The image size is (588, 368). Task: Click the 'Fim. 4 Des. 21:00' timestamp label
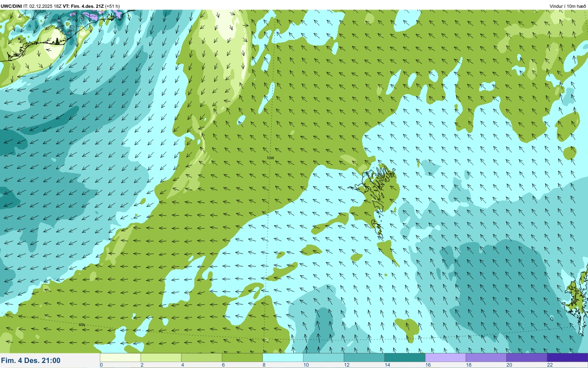(31, 361)
